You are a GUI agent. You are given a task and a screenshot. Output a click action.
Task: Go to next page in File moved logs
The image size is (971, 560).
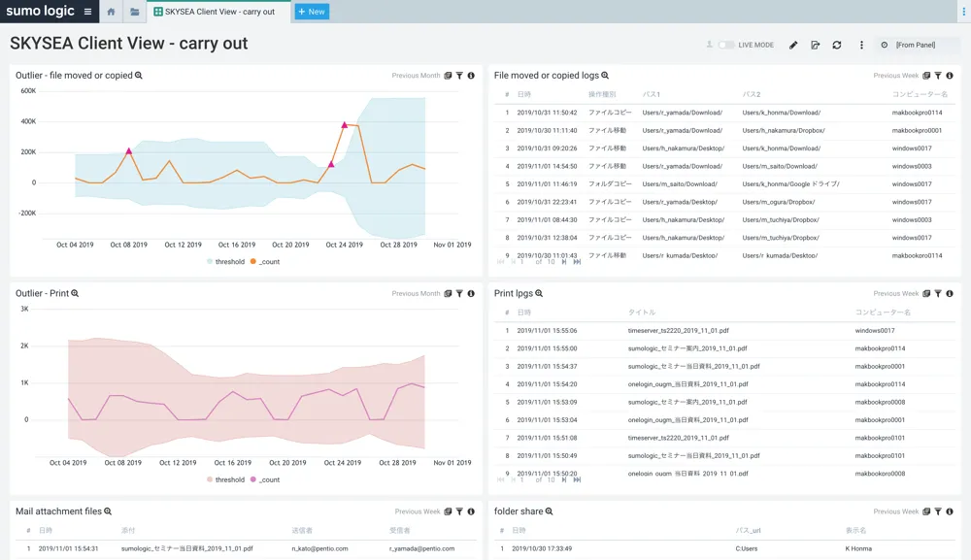coord(564,262)
